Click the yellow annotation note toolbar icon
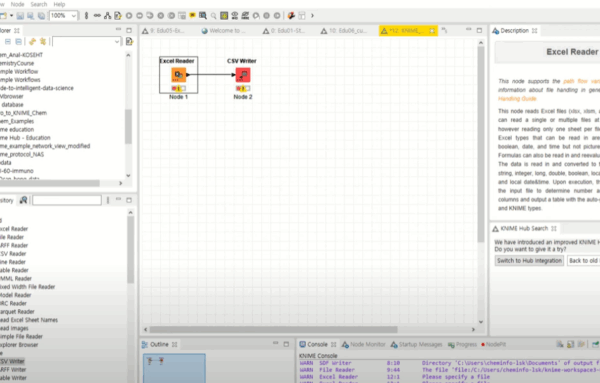 point(192,15)
